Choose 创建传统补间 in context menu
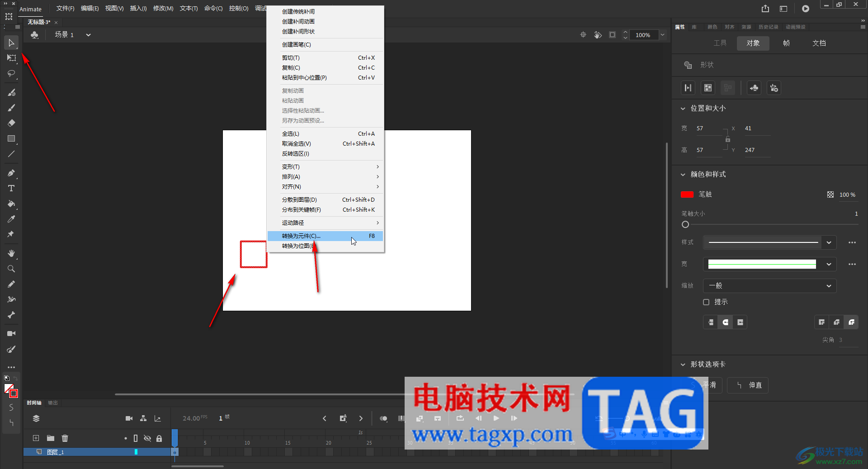Viewport: 868px width, 469px height. point(325,12)
